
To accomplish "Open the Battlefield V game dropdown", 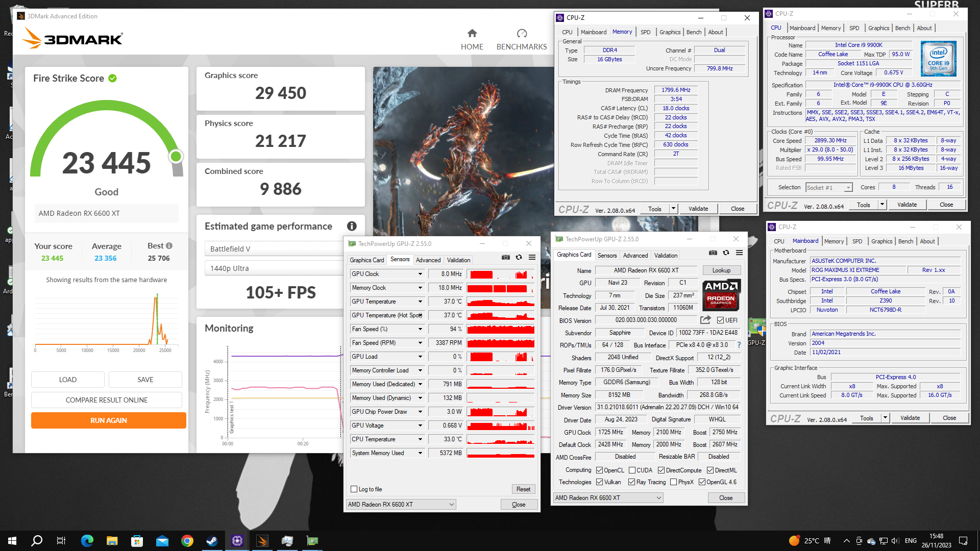I will [x=276, y=248].
